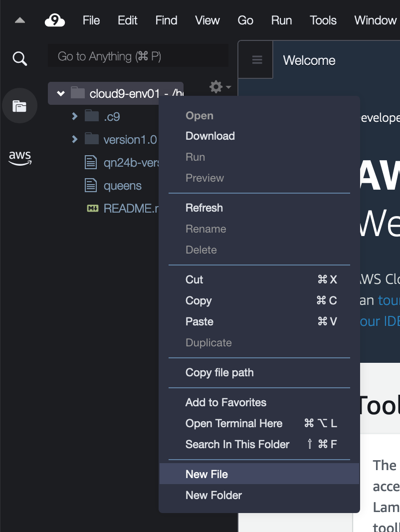Click the version1.0 folder icon
This screenshot has width=400, height=532.
(x=92, y=139)
